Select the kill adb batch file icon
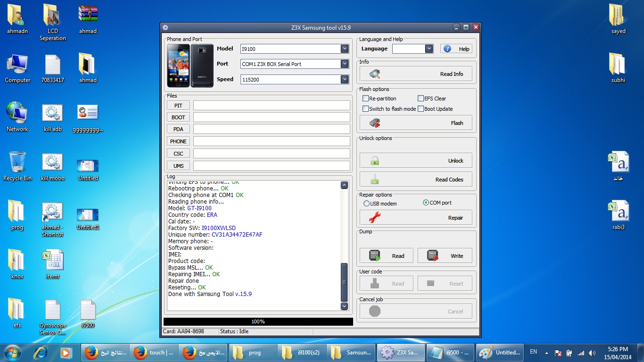Screen dimensions: 644x362 coord(53,117)
